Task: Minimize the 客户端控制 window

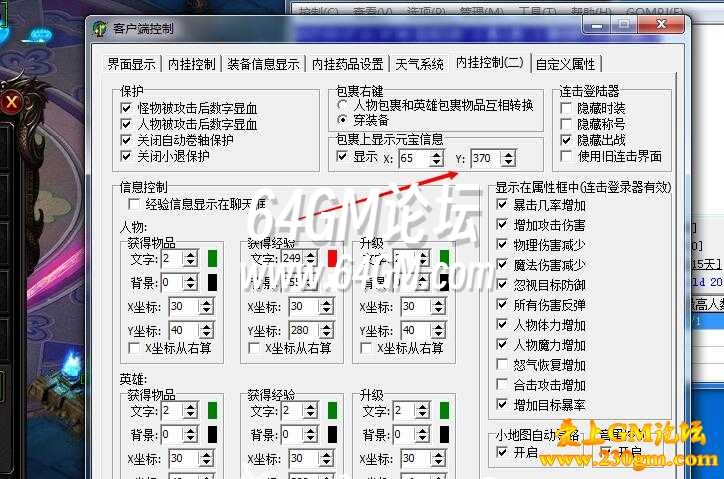Action: point(597,24)
